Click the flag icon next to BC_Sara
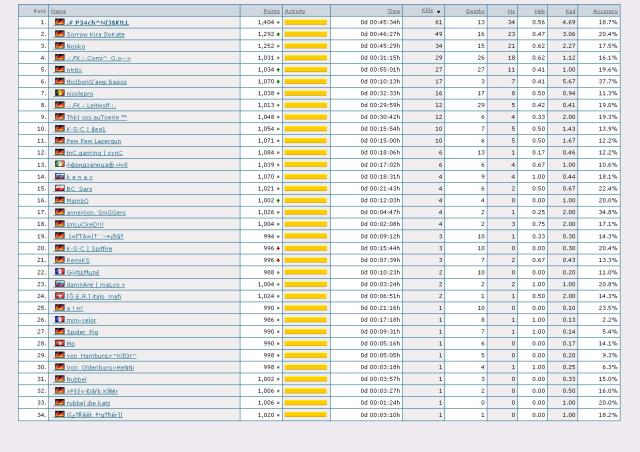Viewport: 640px width, 452px height. pyautogui.click(x=59, y=188)
